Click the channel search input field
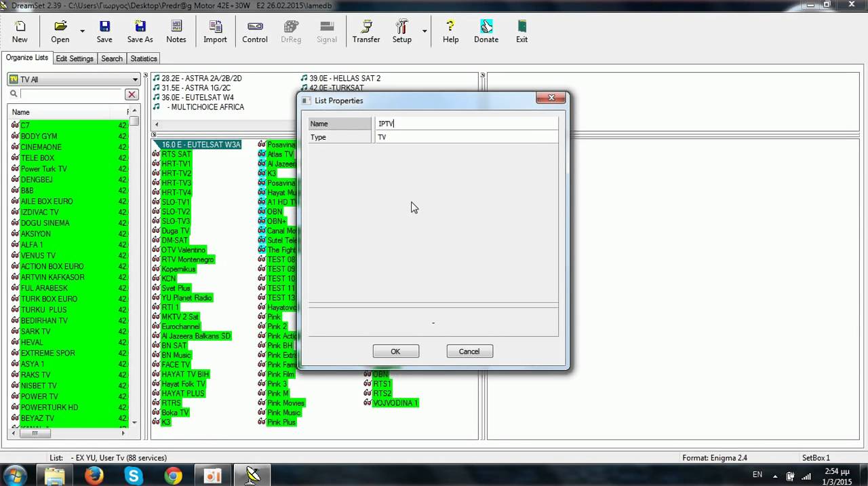This screenshot has height=486, width=868. point(71,94)
